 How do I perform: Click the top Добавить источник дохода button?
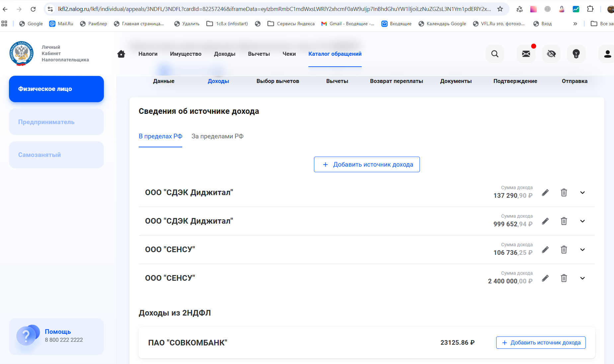(x=367, y=165)
